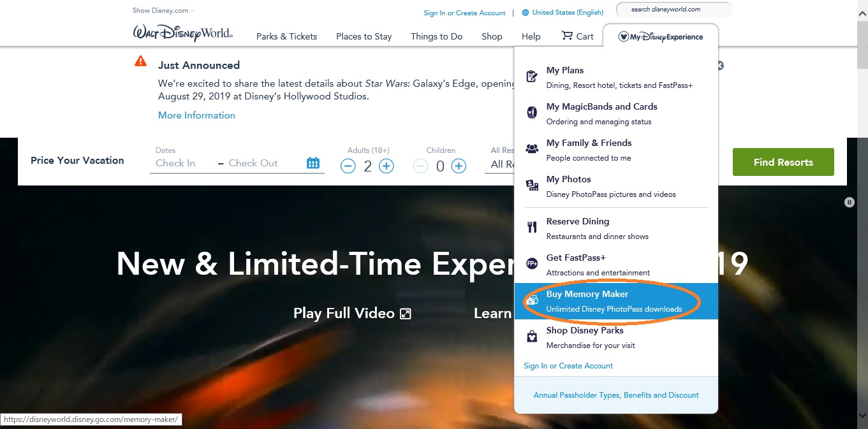Click More Information link
The image size is (868, 429).
click(196, 115)
